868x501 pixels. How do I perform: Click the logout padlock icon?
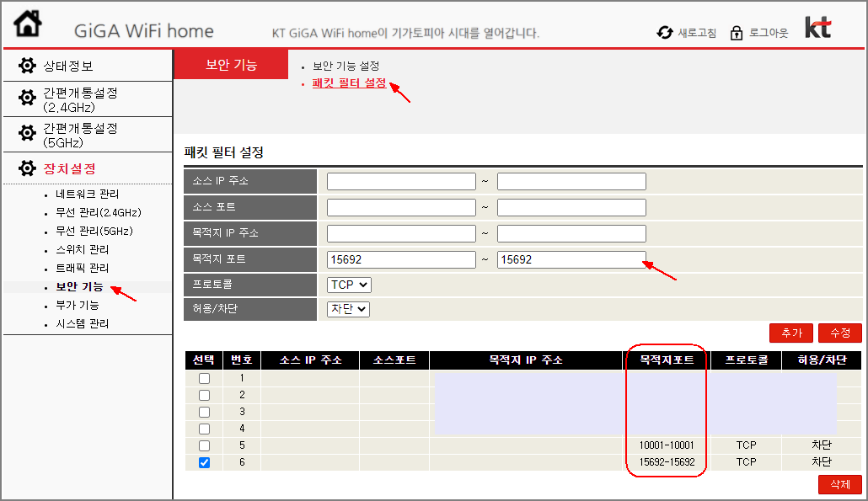[736, 33]
